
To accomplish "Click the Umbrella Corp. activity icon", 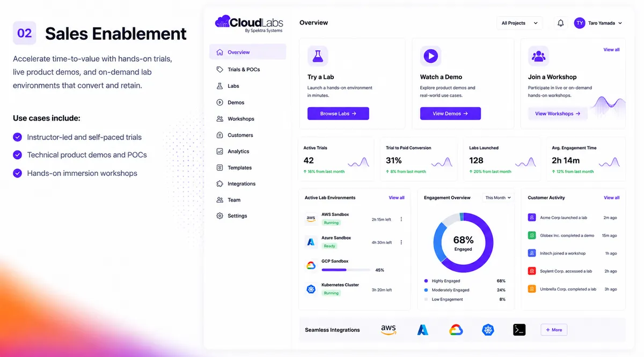I will pyautogui.click(x=532, y=289).
